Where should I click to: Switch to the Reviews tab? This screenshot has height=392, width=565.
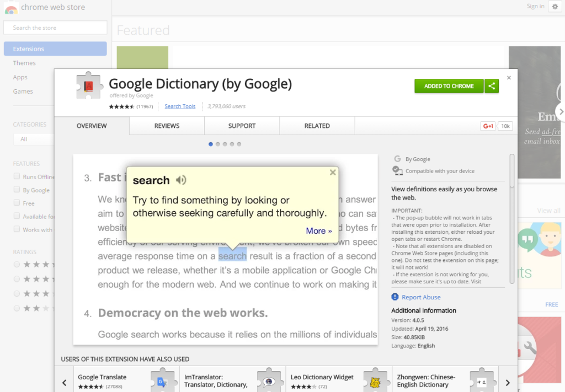pyautogui.click(x=166, y=125)
